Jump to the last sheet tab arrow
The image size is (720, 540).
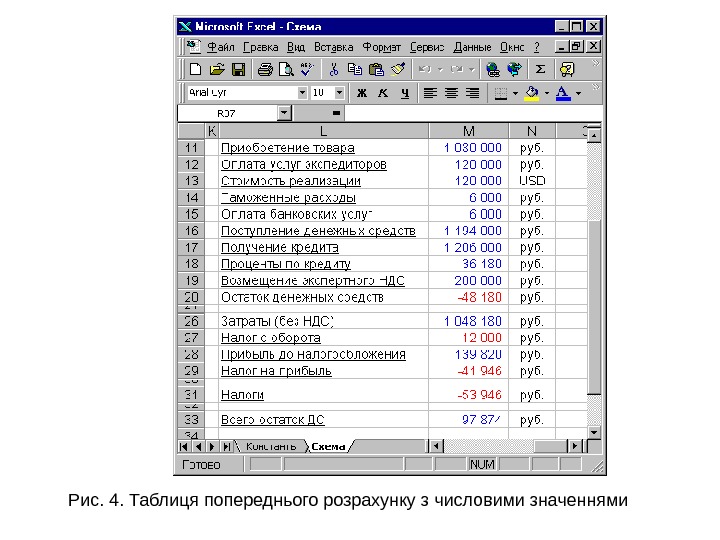(226, 446)
